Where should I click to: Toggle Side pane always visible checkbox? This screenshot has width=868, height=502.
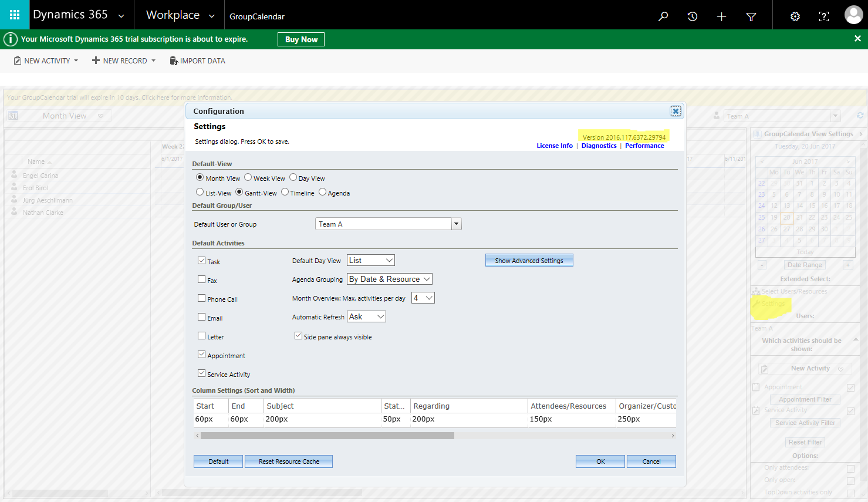[x=298, y=336]
